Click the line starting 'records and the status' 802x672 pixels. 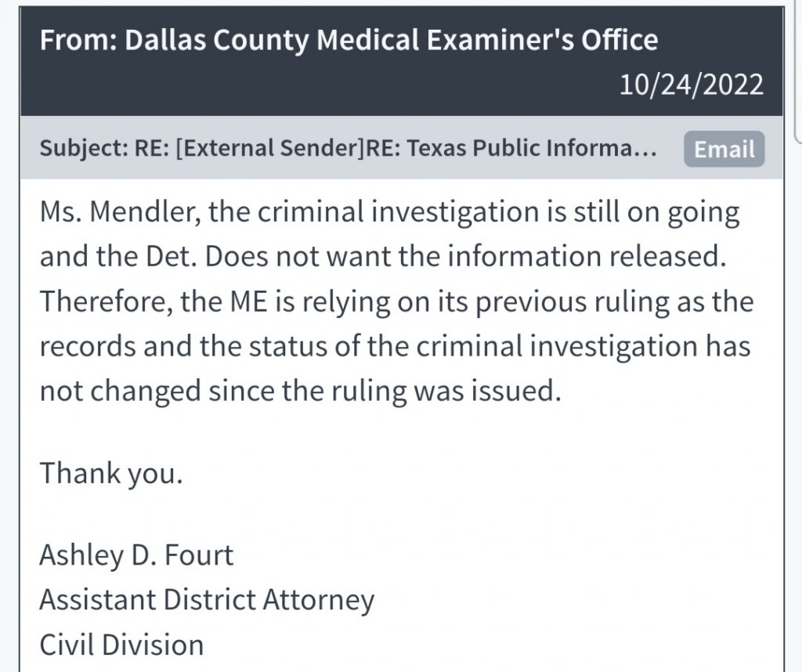[x=395, y=346]
